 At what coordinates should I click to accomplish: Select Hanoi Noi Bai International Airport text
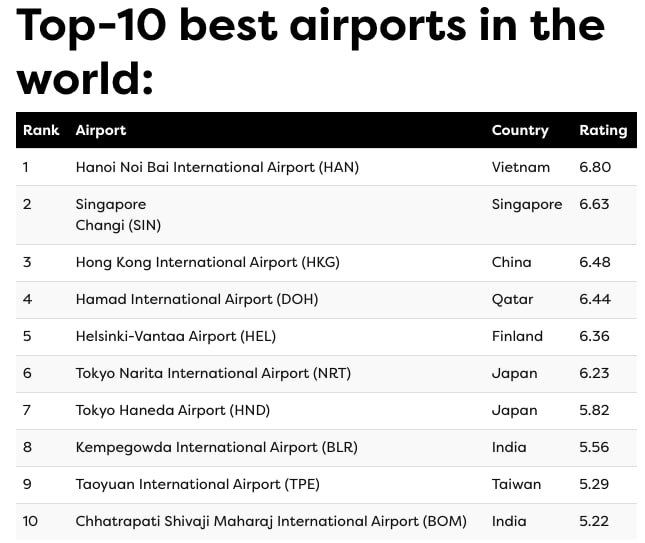[x=217, y=167]
